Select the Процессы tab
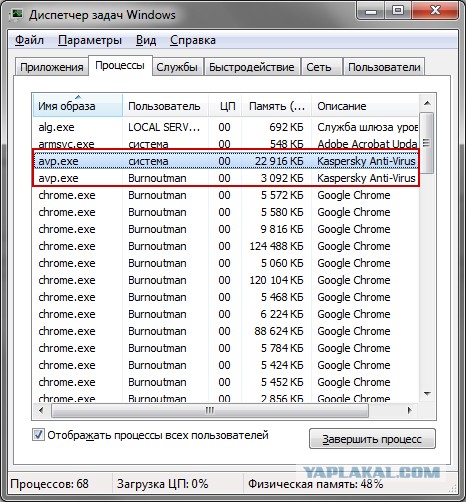 point(120,66)
